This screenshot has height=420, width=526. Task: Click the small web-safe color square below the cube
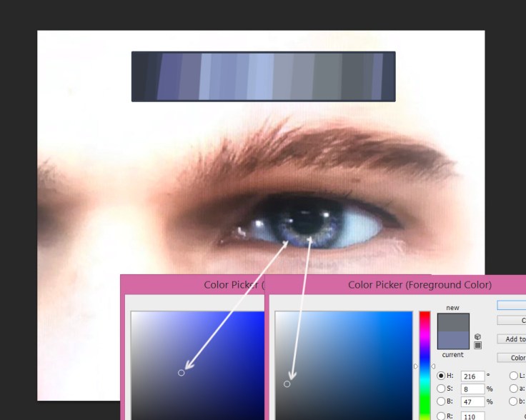pos(477,345)
